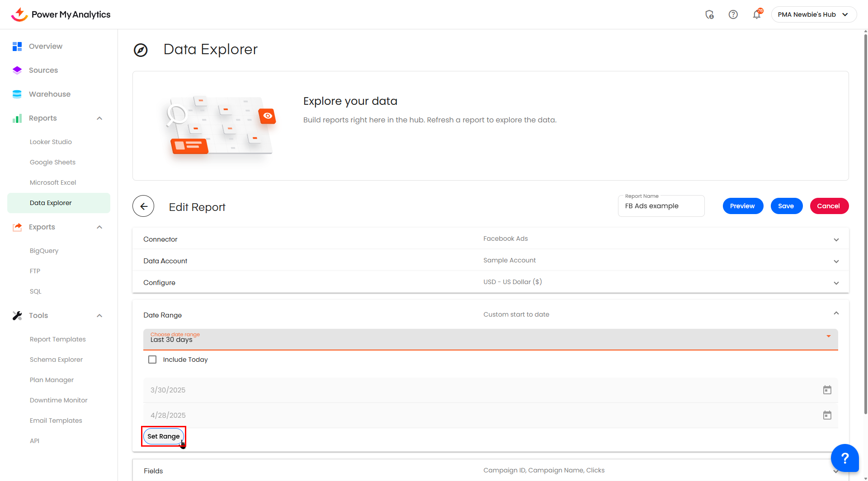The height and width of the screenshot is (481, 868).
Task: Go to Sources in sidebar
Action: pos(43,70)
